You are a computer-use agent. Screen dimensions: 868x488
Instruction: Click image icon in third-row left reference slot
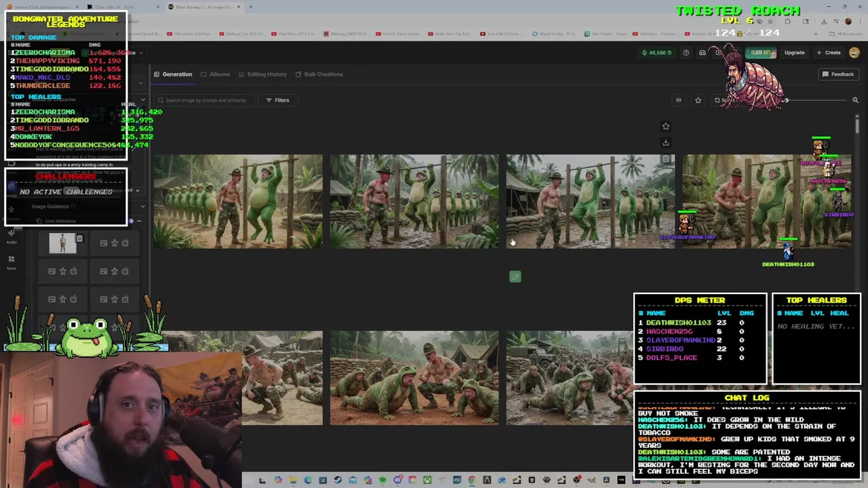pyautogui.click(x=52, y=299)
